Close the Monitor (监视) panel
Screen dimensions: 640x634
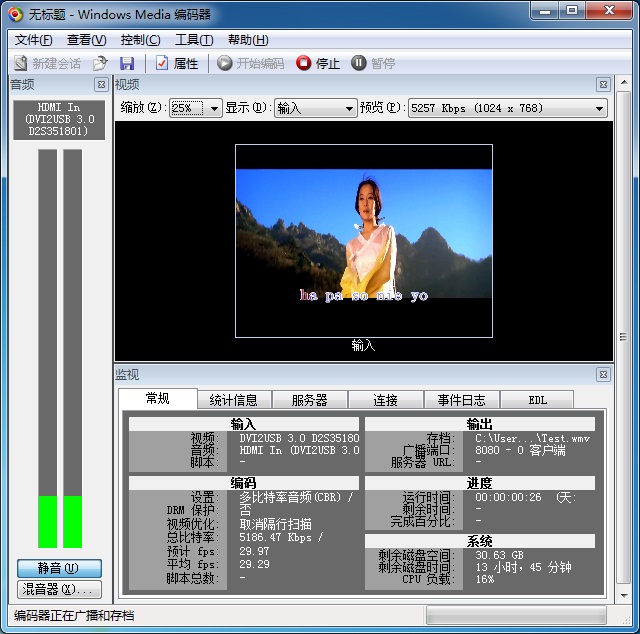pyautogui.click(x=603, y=374)
